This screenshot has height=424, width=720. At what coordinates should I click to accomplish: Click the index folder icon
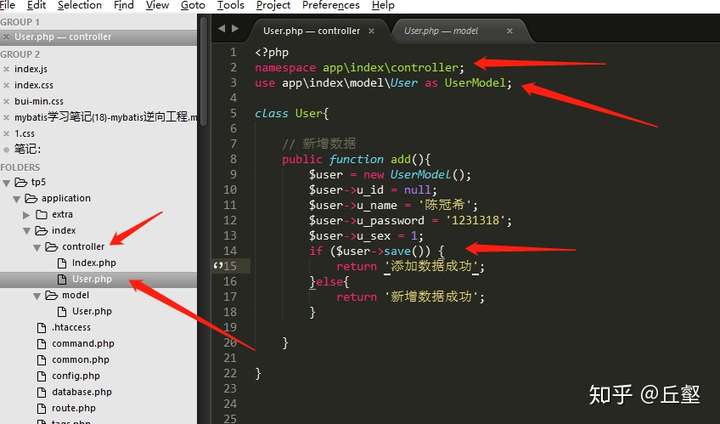pos(41,231)
